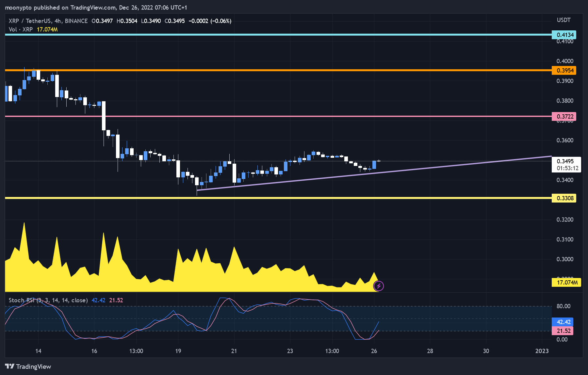Click the 19 date label on time axis

tap(178, 351)
